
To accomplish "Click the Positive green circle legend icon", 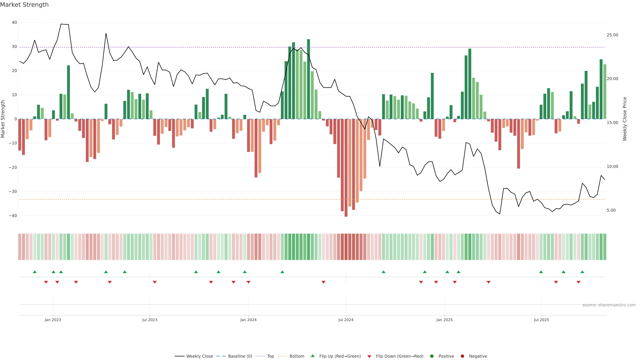I will 432,356.
